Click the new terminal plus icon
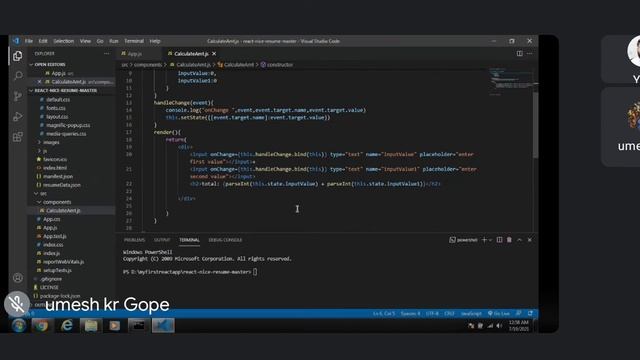 coord(484,240)
